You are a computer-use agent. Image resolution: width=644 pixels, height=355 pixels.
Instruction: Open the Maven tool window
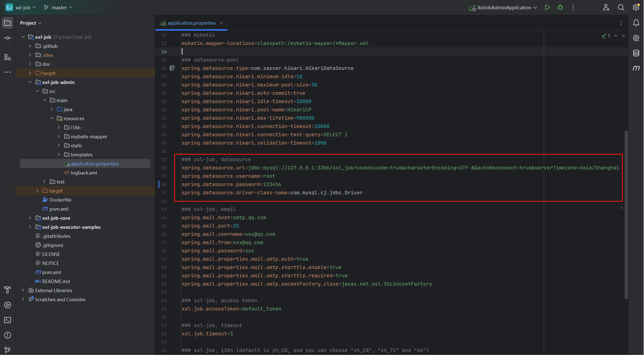pos(636,68)
